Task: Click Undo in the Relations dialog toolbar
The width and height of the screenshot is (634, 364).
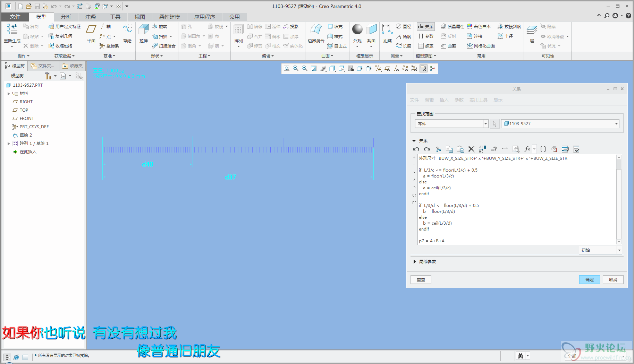Action: pyautogui.click(x=416, y=149)
